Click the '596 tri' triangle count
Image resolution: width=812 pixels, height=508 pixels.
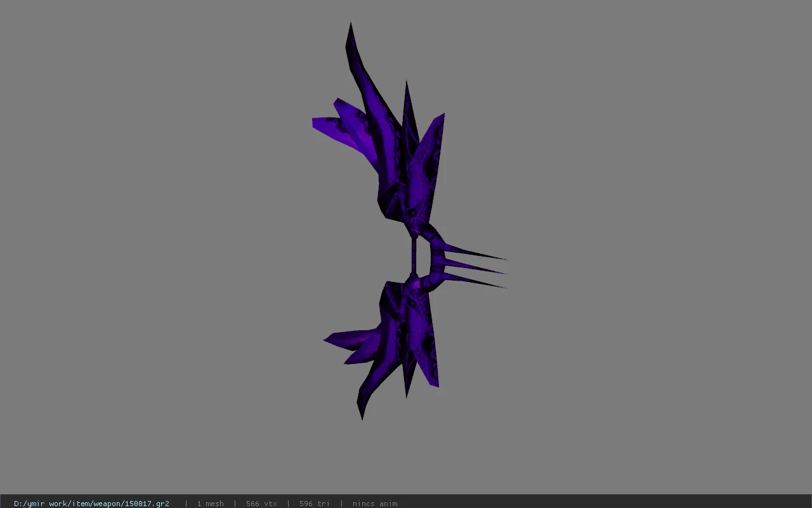[x=315, y=504]
